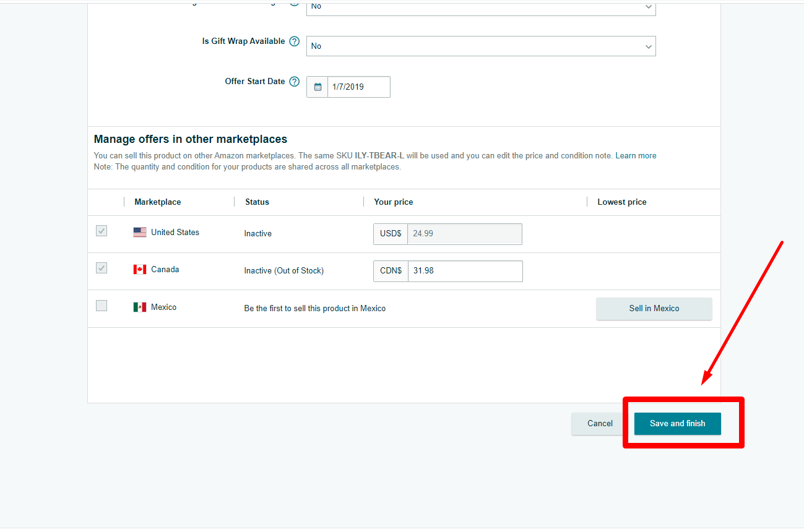Click the Mexico flag icon
Viewport: 804px width, 532px height.
(140, 307)
